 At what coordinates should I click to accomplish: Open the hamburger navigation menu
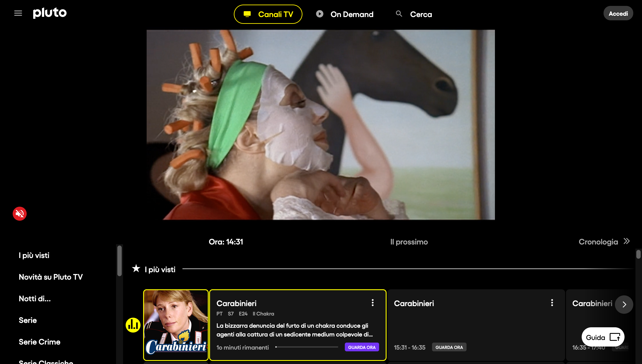18,13
